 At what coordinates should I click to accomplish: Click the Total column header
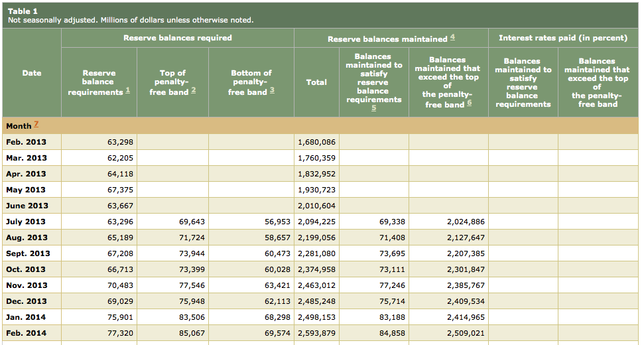point(316,82)
